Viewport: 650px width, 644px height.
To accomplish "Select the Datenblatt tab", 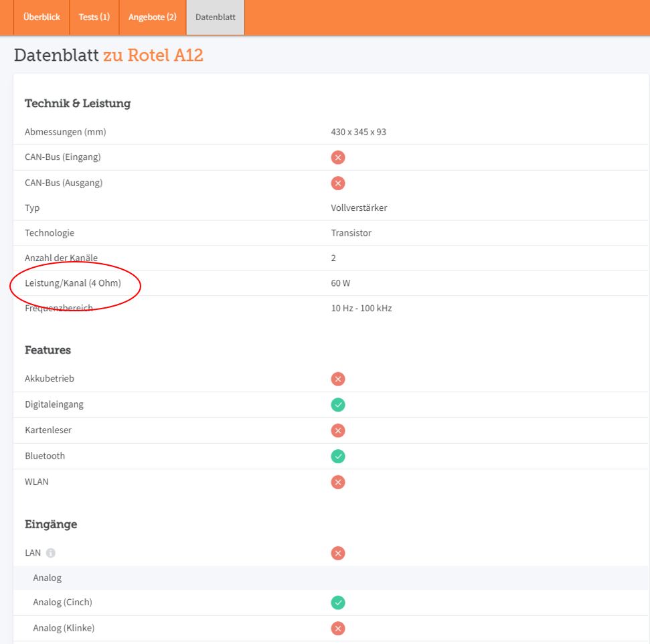I will coord(216,17).
